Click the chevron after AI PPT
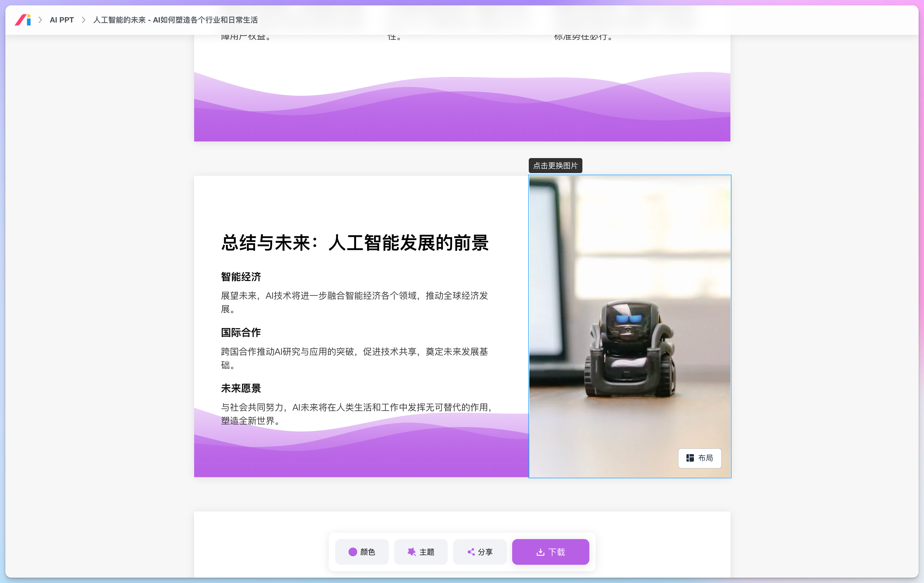Screen dimensions: 924x583 click(x=83, y=20)
